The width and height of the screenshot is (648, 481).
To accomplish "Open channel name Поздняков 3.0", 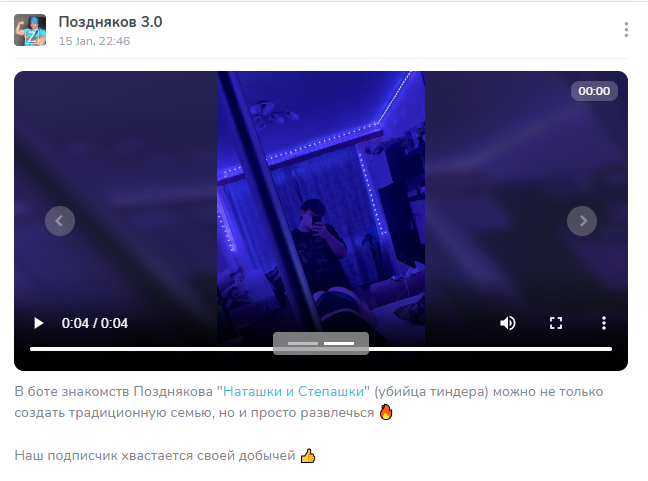I will (110, 22).
